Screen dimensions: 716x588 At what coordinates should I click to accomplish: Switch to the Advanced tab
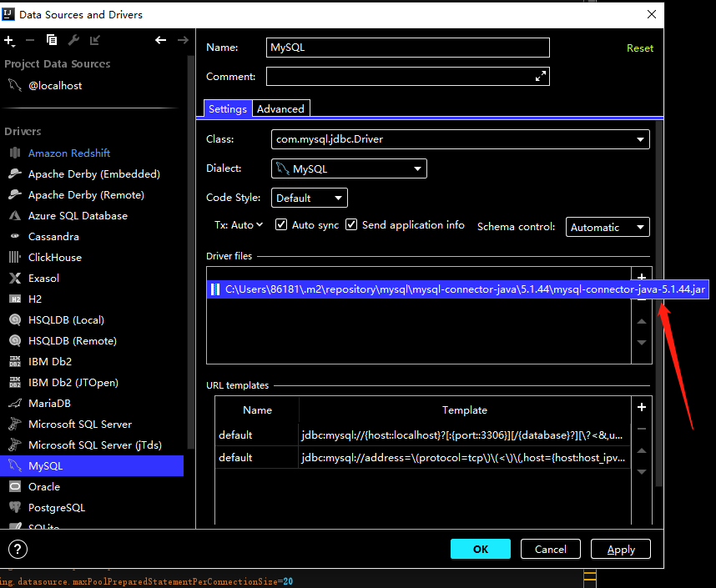(280, 108)
